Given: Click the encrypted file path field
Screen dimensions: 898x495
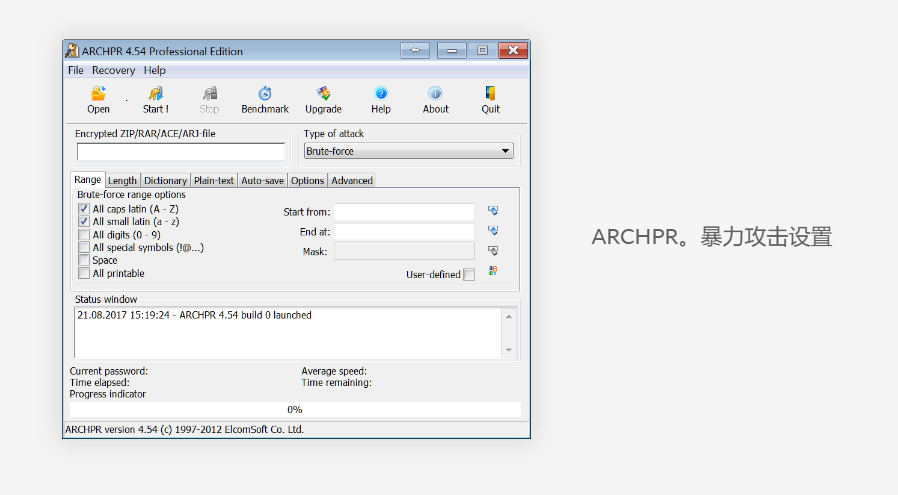Looking at the screenshot, I should point(181,152).
